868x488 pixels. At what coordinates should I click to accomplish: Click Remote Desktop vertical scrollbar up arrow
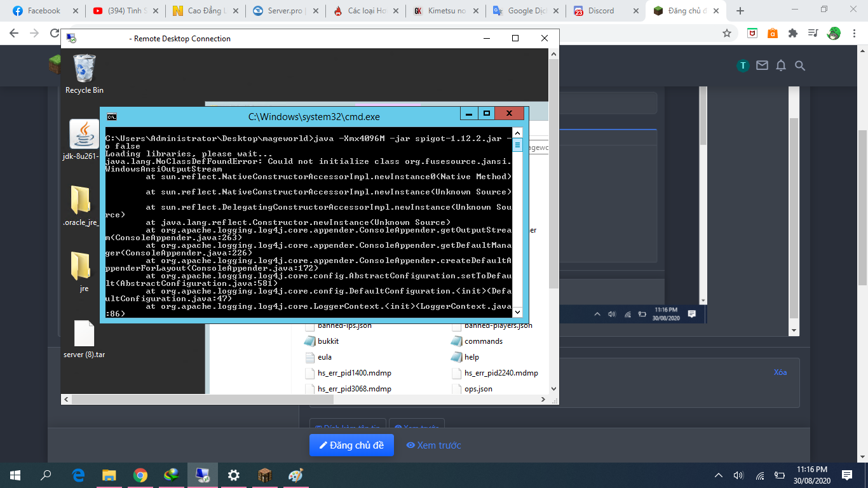(553, 54)
